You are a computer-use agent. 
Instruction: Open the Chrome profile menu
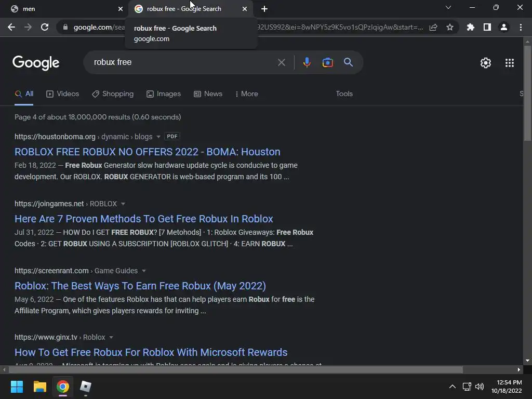pos(504,27)
